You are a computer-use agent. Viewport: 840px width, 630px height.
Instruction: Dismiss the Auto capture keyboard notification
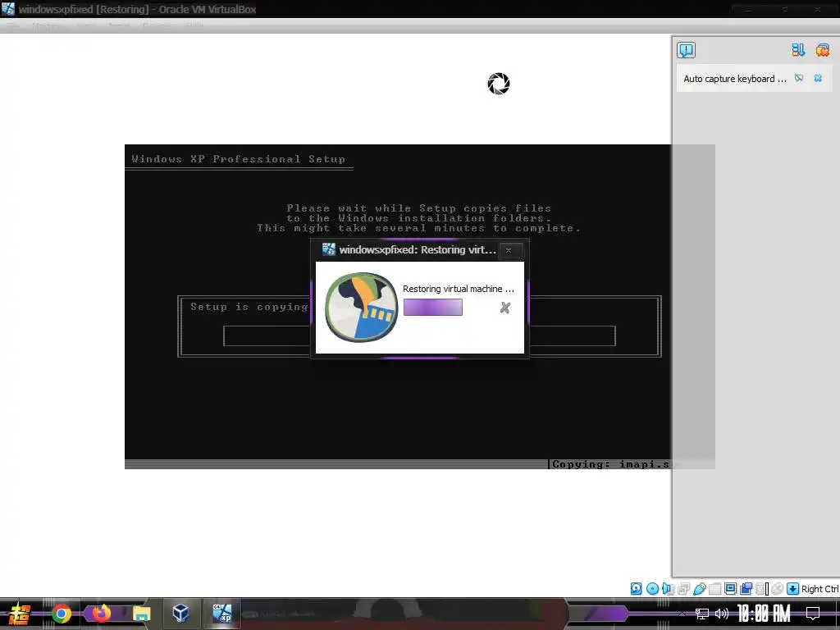818,78
